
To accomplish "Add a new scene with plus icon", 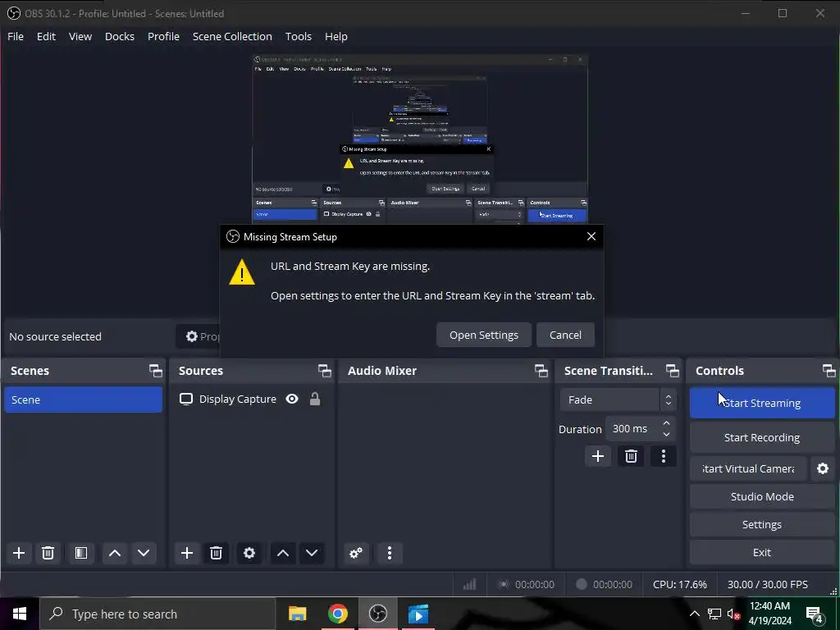I will [19, 553].
